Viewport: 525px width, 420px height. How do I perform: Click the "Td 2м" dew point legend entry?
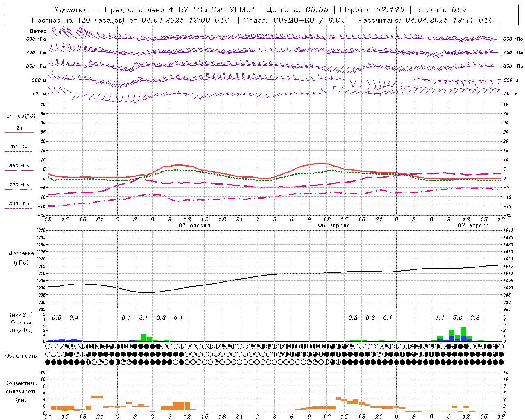click(19, 147)
